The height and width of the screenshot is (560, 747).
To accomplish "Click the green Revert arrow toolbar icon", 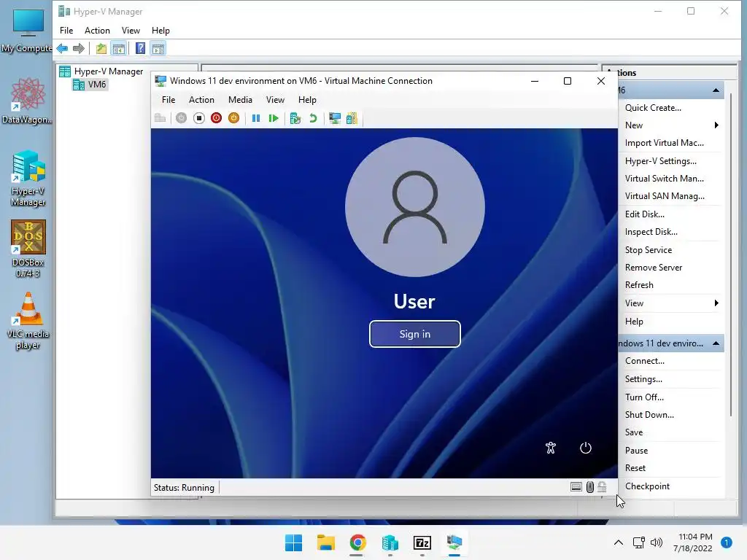I will click(313, 118).
